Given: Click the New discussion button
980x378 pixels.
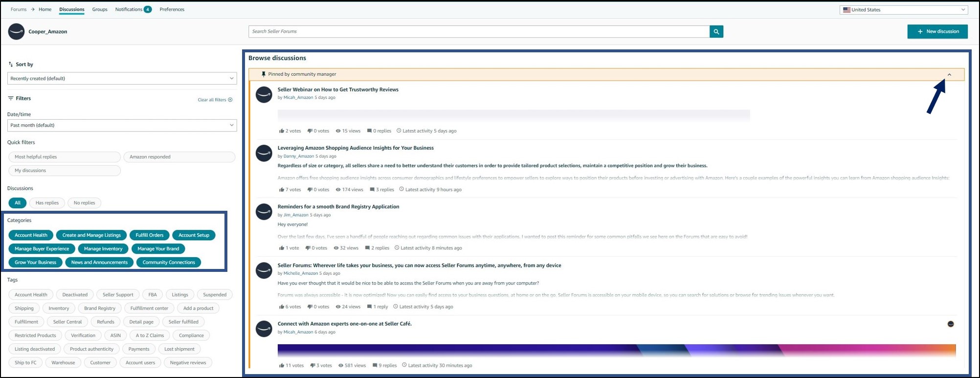Looking at the screenshot, I should [937, 31].
